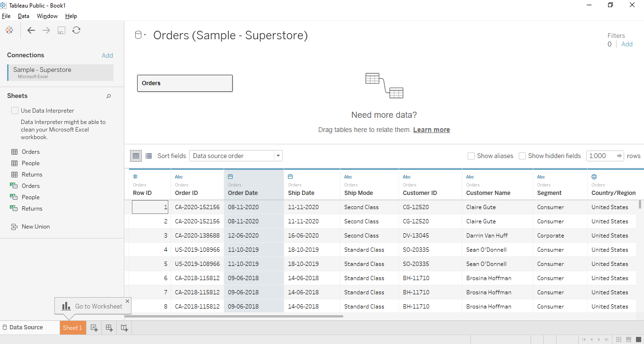Change Customer ID Abc type icon
644x344 pixels.
[x=407, y=177]
